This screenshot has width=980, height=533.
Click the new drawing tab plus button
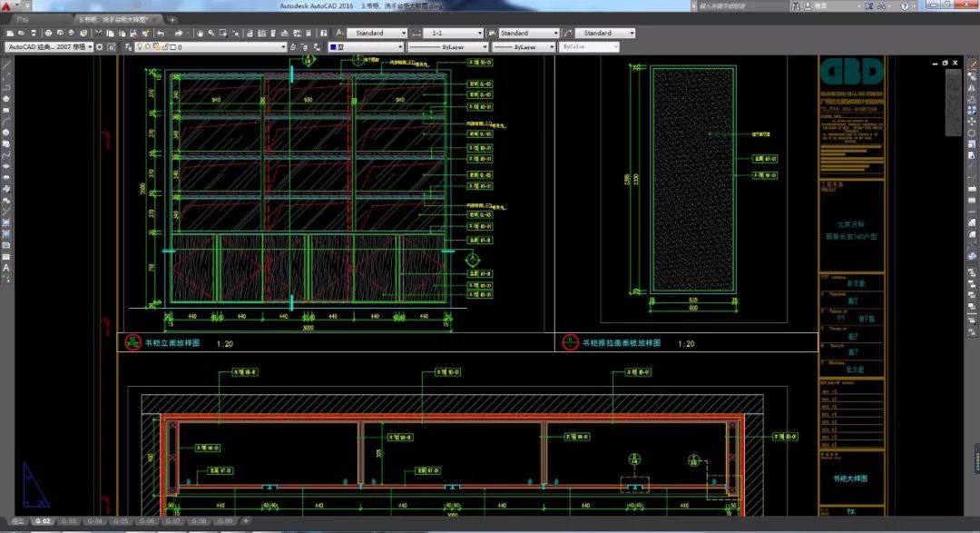[x=172, y=18]
